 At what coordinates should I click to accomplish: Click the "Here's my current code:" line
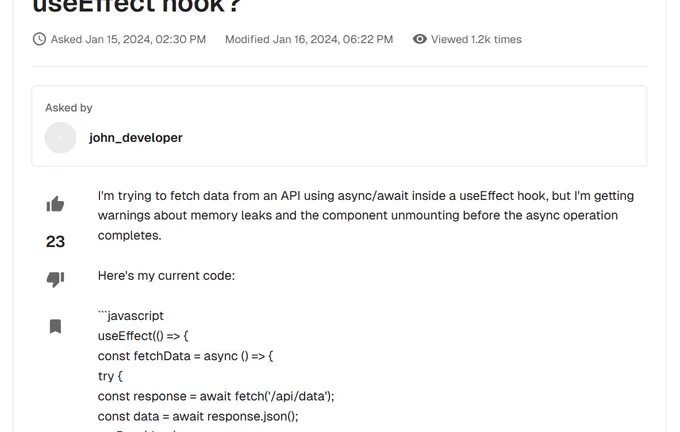point(166,276)
